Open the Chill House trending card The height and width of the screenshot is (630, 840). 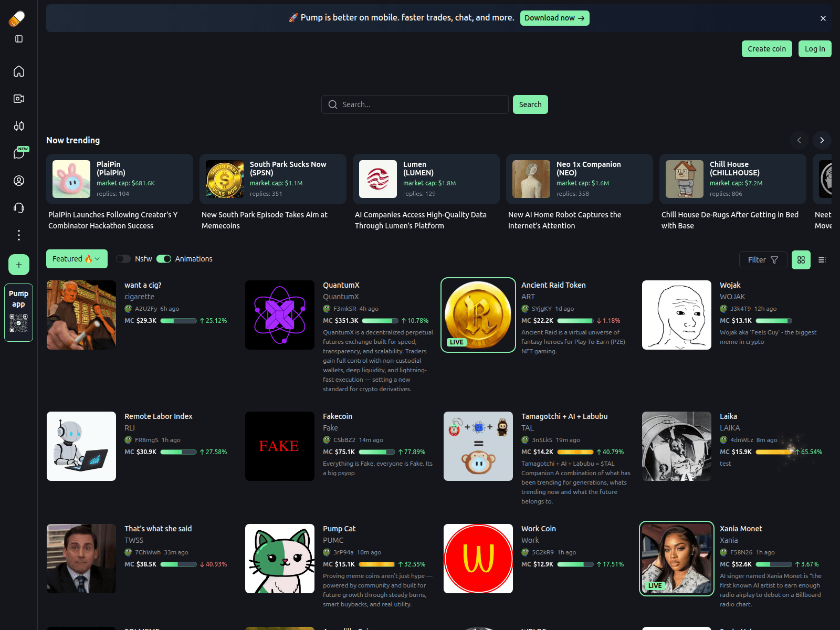pyautogui.click(x=733, y=179)
